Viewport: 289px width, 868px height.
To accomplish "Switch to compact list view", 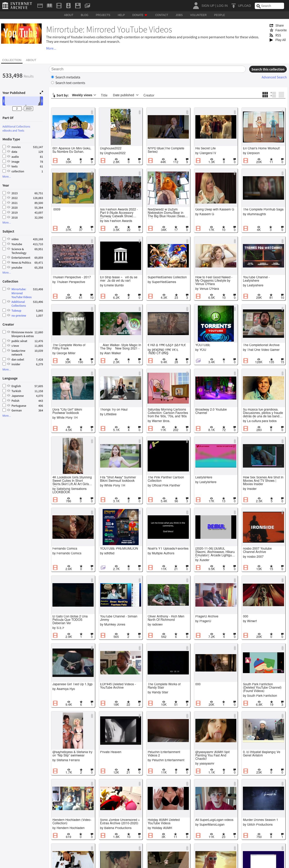I will click(x=281, y=95).
